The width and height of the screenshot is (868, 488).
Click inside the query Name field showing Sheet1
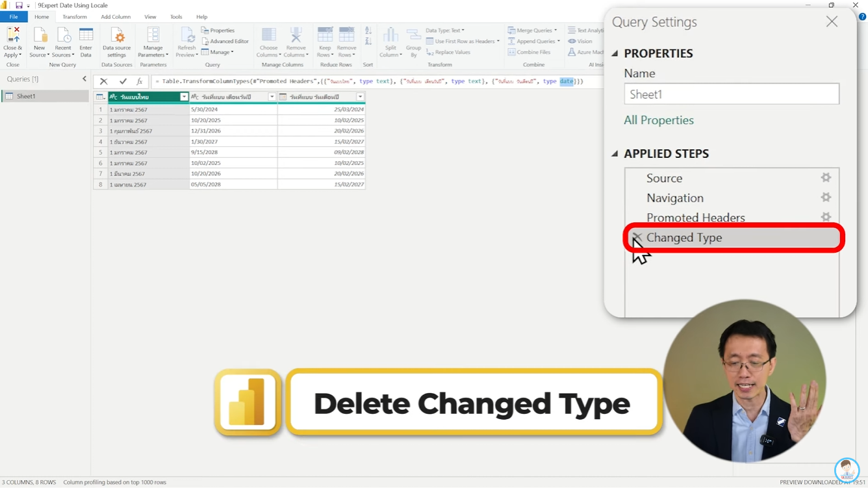(732, 94)
